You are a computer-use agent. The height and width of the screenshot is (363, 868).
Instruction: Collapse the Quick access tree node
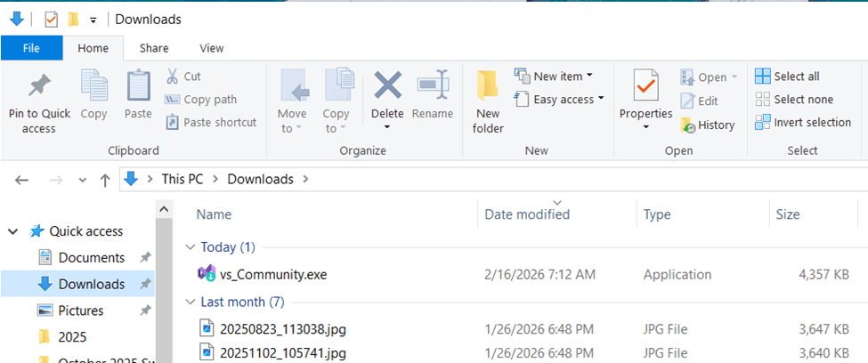click(13, 231)
